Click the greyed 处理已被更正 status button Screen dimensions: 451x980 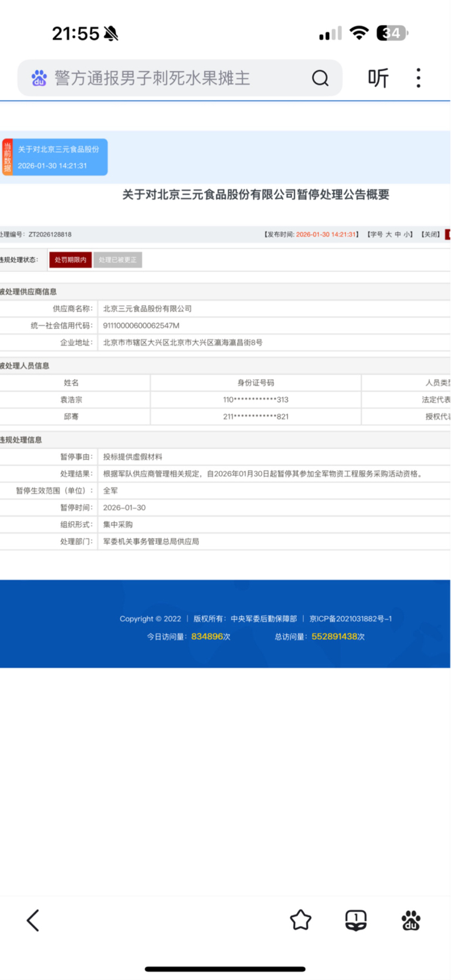tap(117, 260)
